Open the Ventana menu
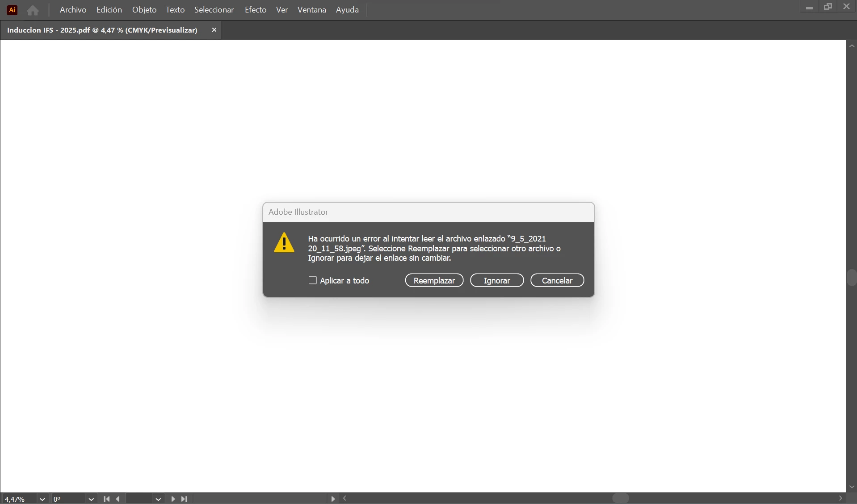 coord(312,9)
